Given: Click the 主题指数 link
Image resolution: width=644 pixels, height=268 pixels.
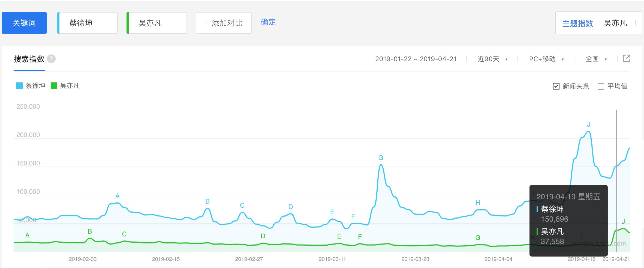Looking at the screenshot, I should 578,23.
